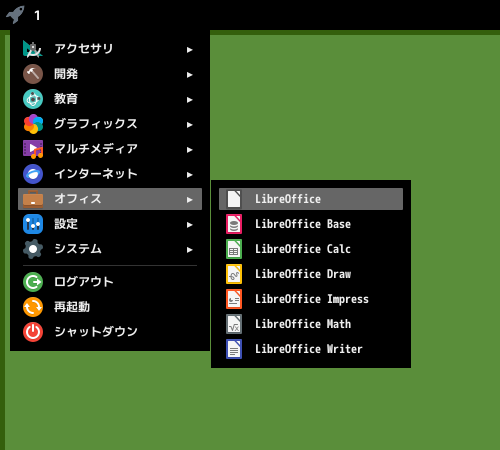Expand the 教育 submenu arrow
The width and height of the screenshot is (500, 450).
pyautogui.click(x=189, y=100)
